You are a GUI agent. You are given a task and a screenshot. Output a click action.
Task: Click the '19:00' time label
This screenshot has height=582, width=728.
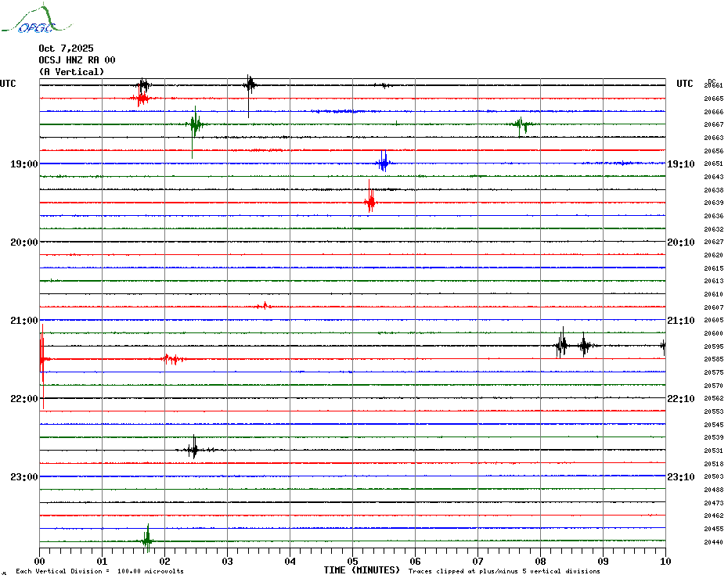tap(24, 163)
